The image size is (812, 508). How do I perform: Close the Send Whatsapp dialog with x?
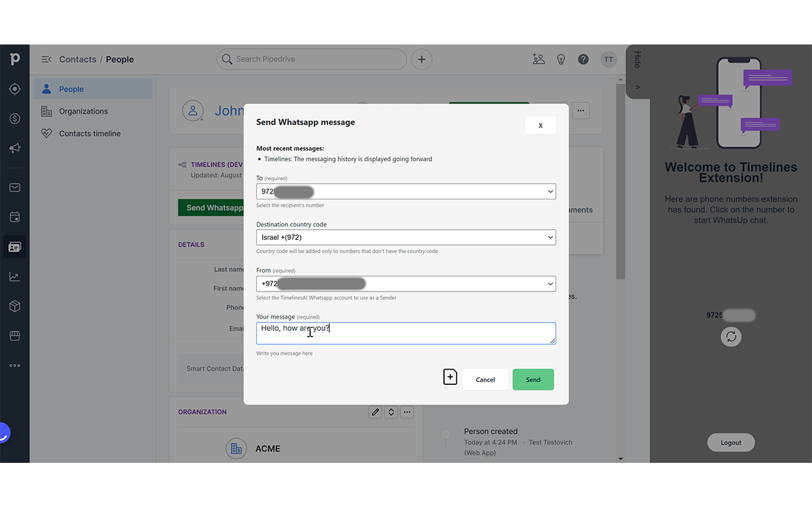pos(540,125)
